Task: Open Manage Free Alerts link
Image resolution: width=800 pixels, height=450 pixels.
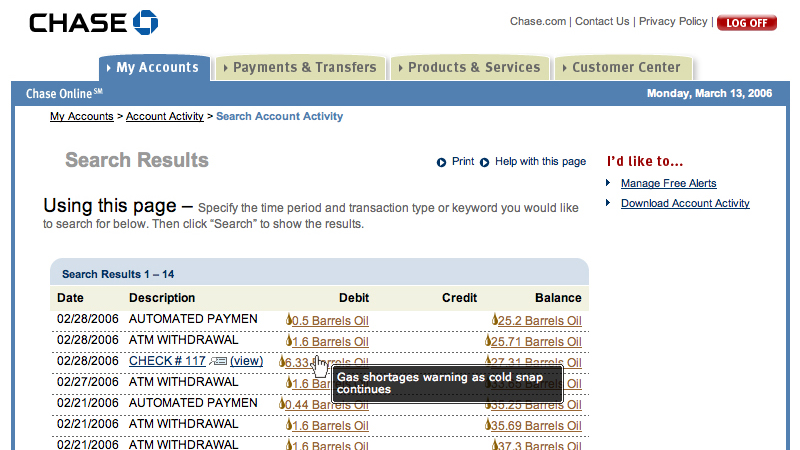Action: (668, 183)
